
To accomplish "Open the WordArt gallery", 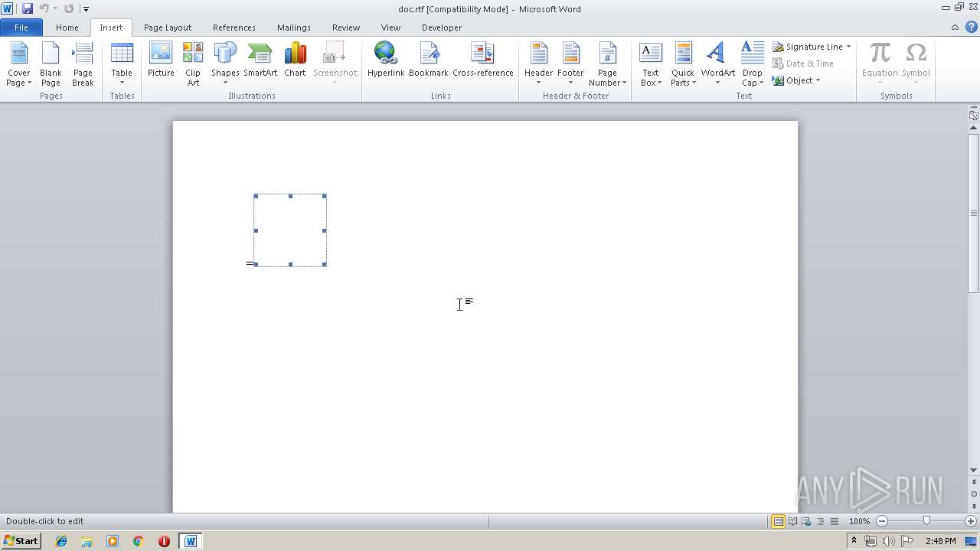I will point(717,64).
